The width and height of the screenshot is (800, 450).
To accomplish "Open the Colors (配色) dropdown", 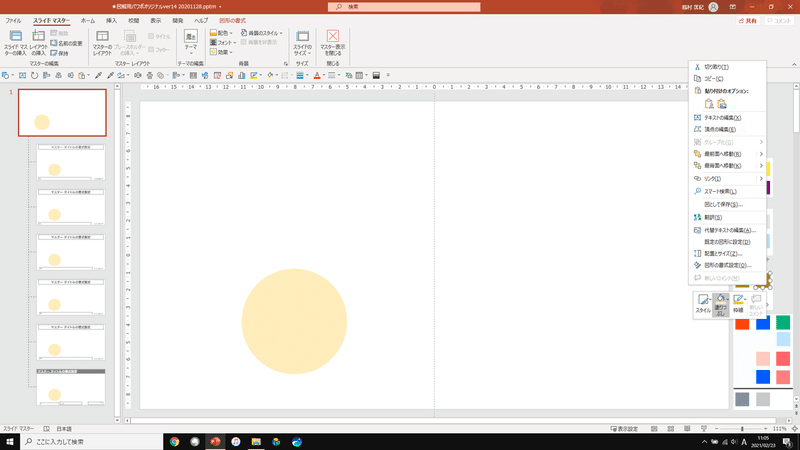I will click(221, 33).
